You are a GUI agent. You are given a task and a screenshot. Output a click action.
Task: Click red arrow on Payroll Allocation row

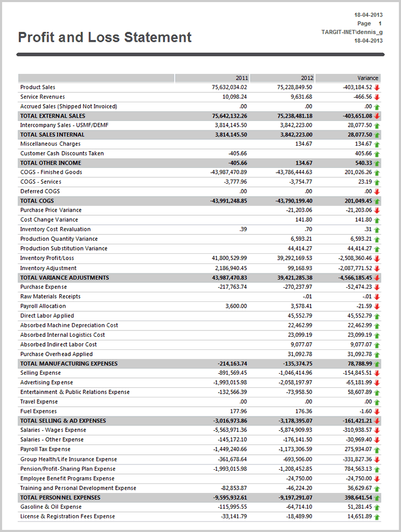(377, 306)
